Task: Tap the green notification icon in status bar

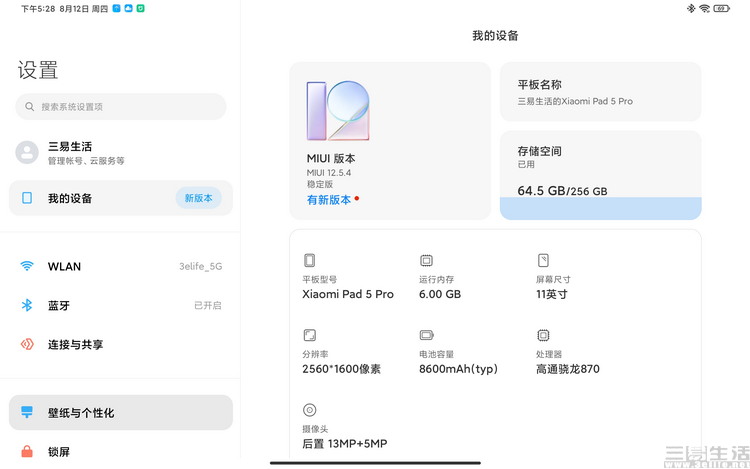Action: 140,8
